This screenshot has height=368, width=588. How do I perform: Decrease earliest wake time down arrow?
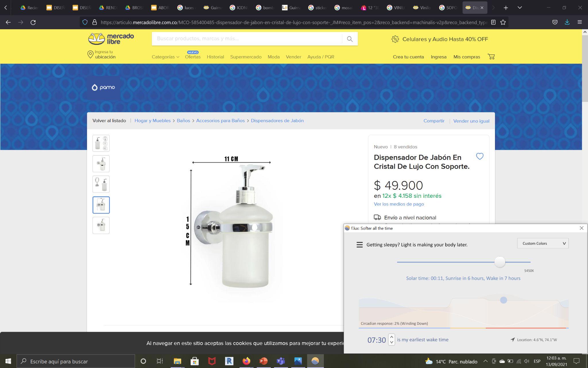coord(391,342)
